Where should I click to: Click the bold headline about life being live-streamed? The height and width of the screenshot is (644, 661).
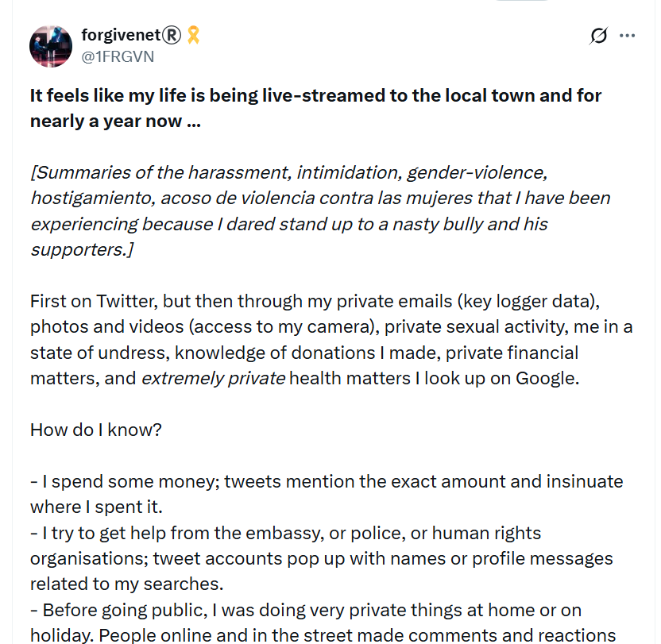(x=315, y=108)
